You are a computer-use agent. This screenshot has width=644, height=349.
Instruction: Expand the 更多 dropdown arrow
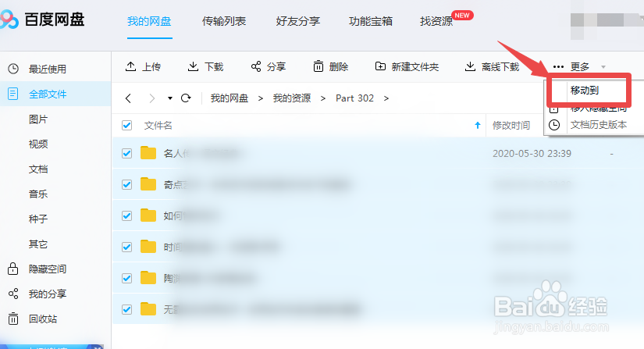603,67
